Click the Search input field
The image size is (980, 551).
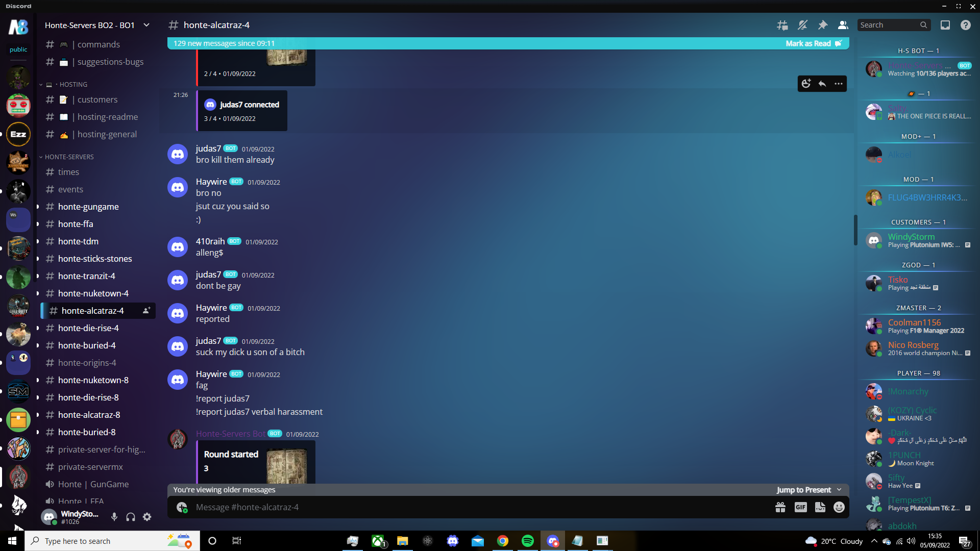point(894,25)
